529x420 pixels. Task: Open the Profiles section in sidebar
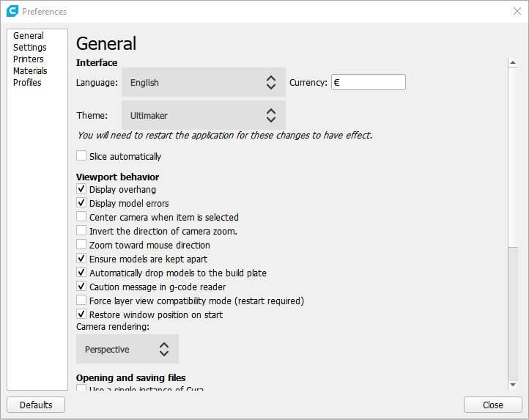point(27,83)
